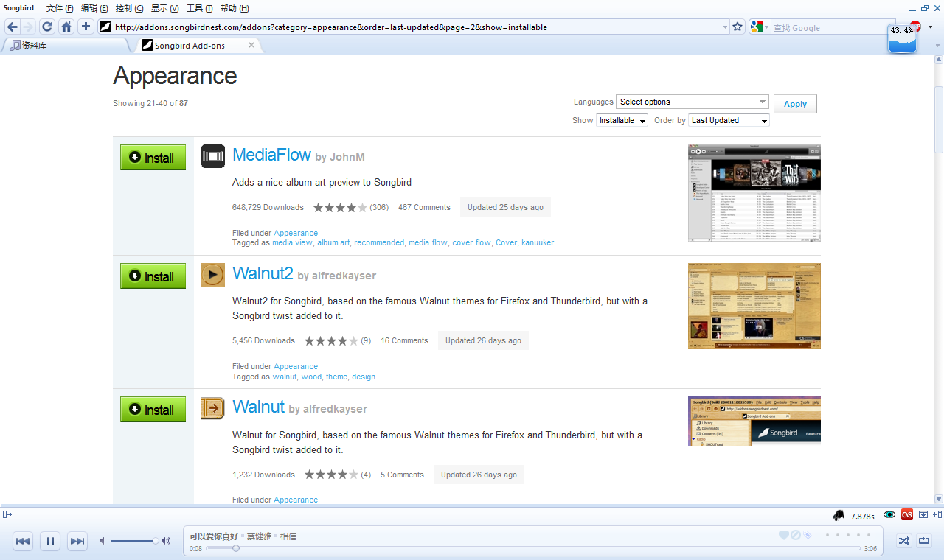Open the MediaFlow title link
The image size is (944, 560).
click(x=271, y=155)
